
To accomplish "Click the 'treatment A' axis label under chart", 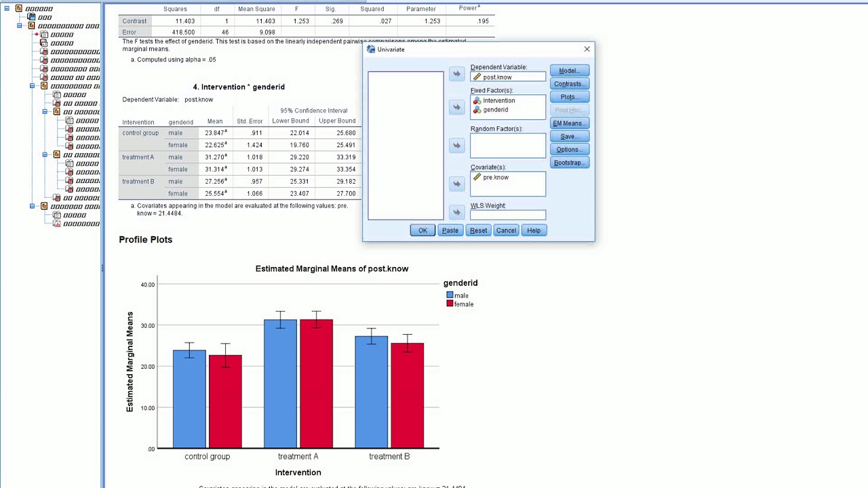I will pyautogui.click(x=298, y=456).
